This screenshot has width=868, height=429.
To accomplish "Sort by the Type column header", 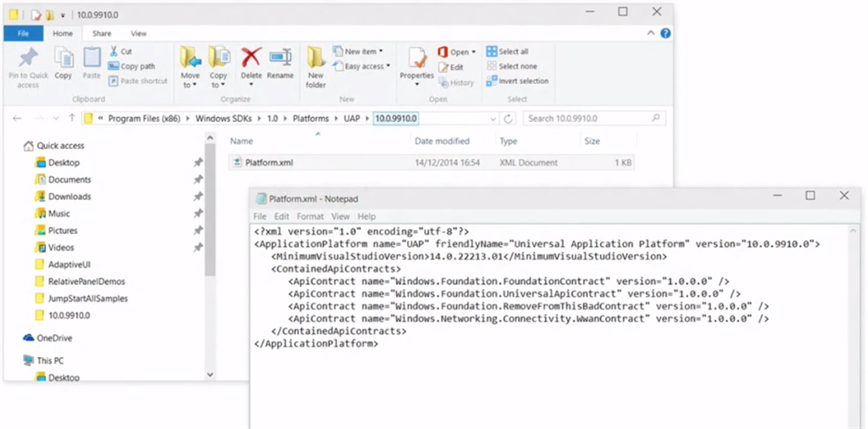I will pyautogui.click(x=509, y=141).
